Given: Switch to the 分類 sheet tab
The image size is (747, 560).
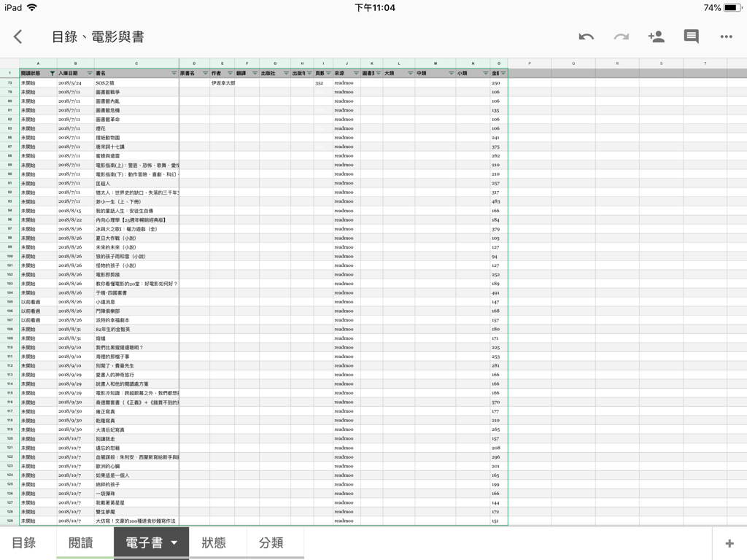Looking at the screenshot, I should click(271, 542).
